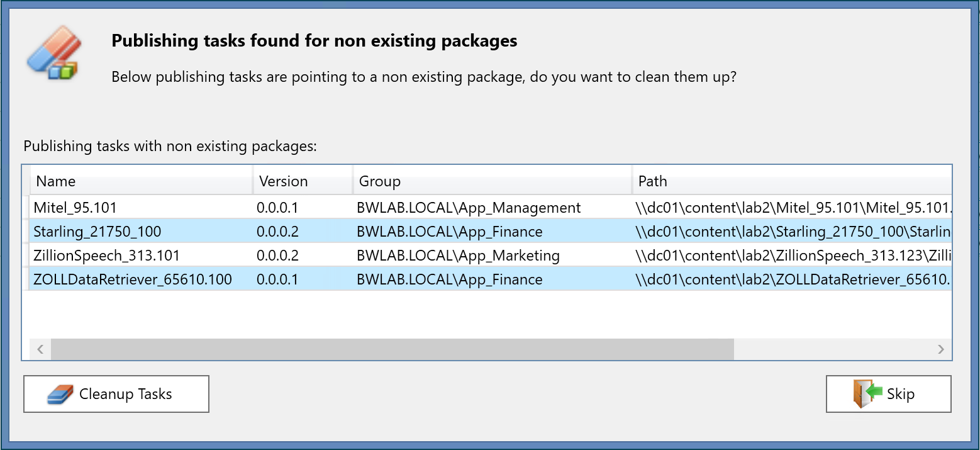
Task: Select the ZOLLDataRetriever_65610.100 task name
Action: (133, 279)
